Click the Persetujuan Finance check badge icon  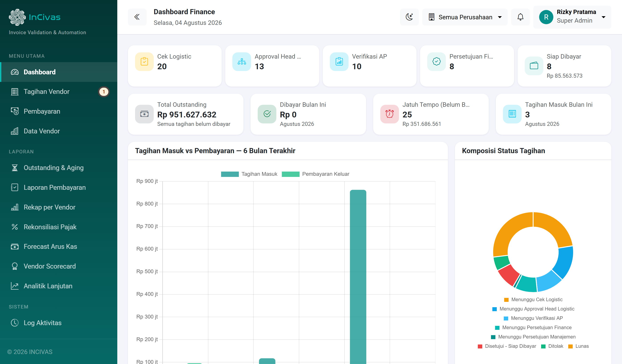(x=436, y=62)
